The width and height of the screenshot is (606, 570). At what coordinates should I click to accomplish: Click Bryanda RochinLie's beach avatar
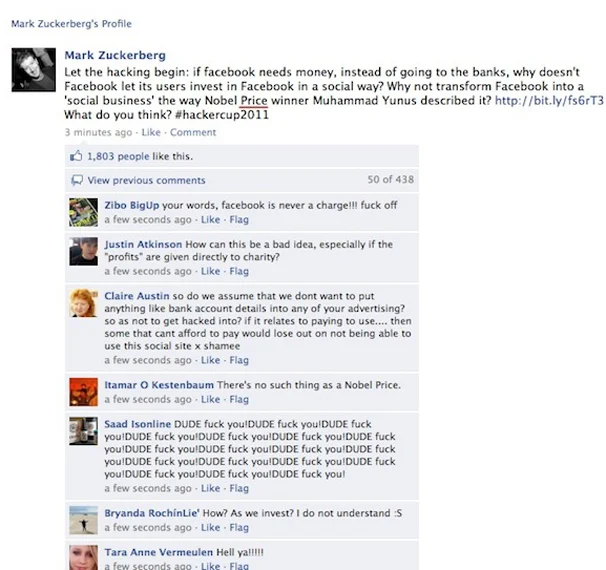[x=83, y=520]
